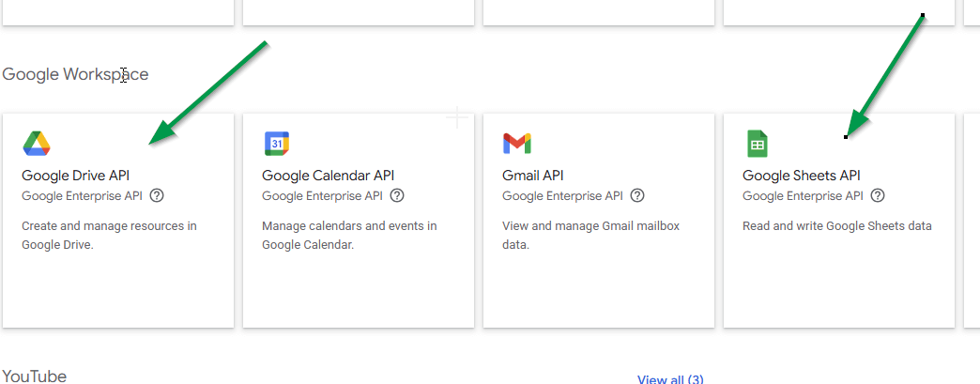Image resolution: width=980 pixels, height=384 pixels.
Task: Open the Google Drive API title
Action: tap(76, 176)
